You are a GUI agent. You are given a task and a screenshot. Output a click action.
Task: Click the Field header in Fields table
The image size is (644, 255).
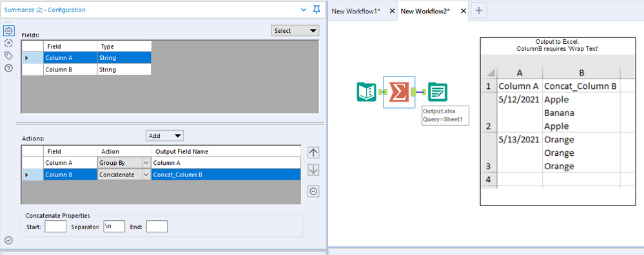click(x=70, y=46)
